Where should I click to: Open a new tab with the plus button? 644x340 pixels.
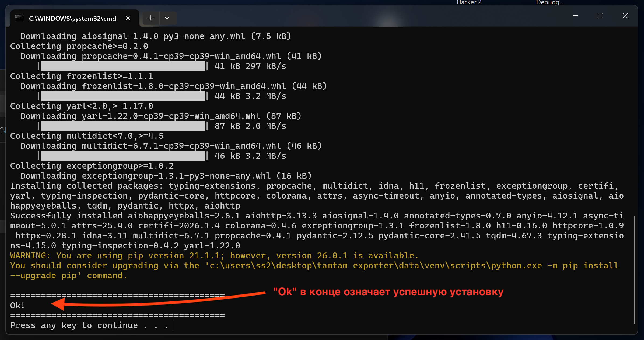point(151,18)
